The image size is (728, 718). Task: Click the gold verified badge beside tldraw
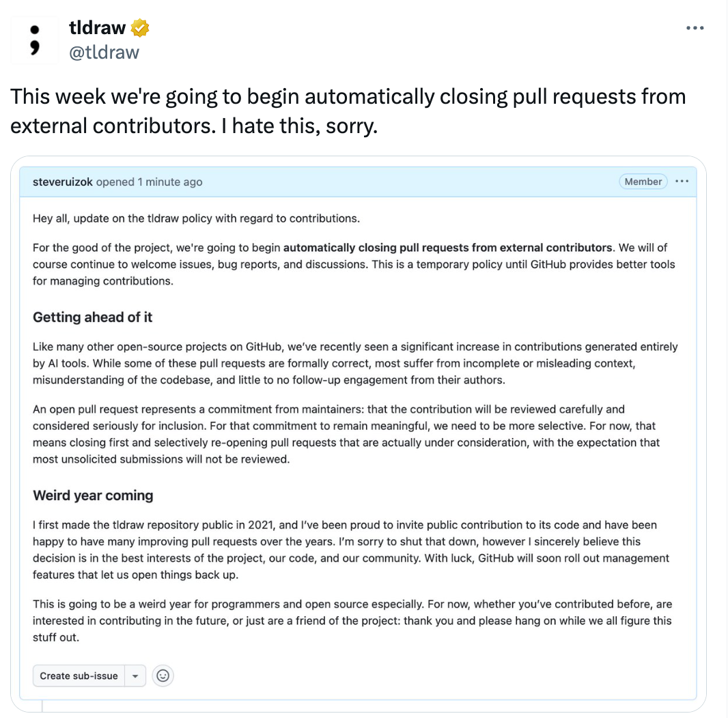click(140, 29)
